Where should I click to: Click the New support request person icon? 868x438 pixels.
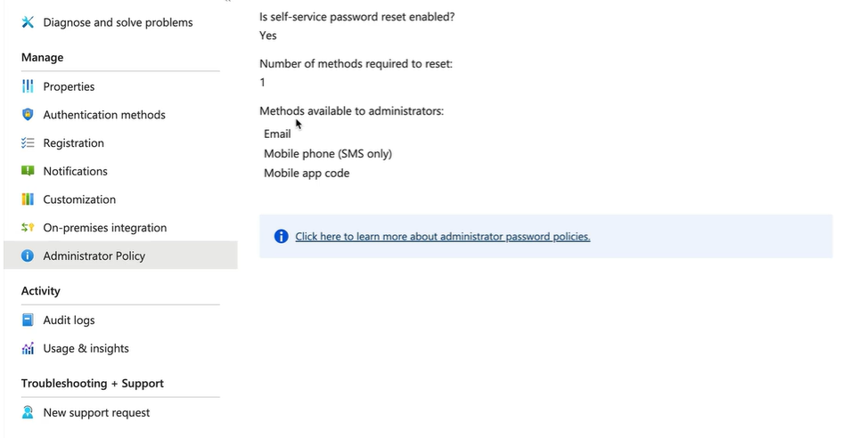[x=28, y=412]
